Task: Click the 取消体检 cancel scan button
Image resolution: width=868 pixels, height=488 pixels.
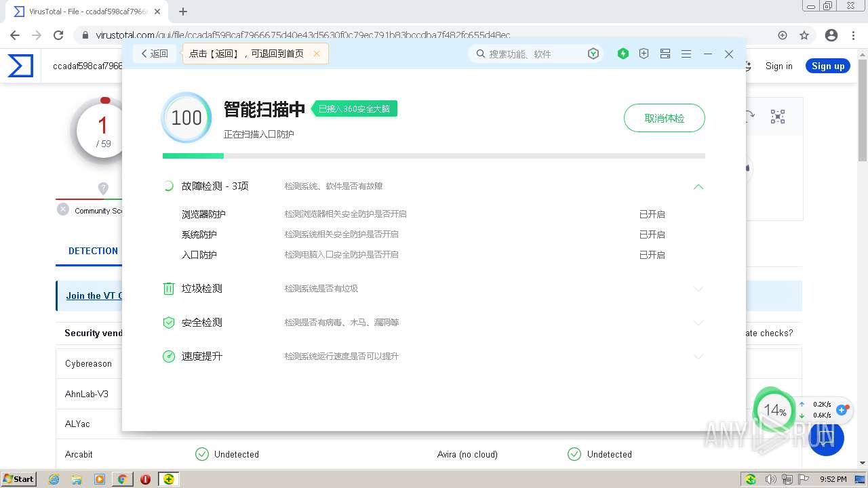Action: point(665,118)
